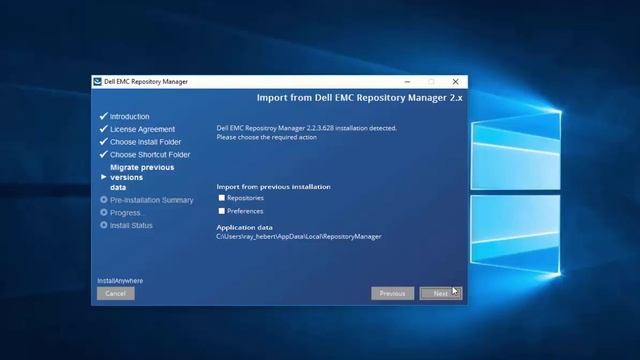This screenshot has width=640, height=360.
Task: Click the window title text in title bar
Action: [x=146, y=82]
